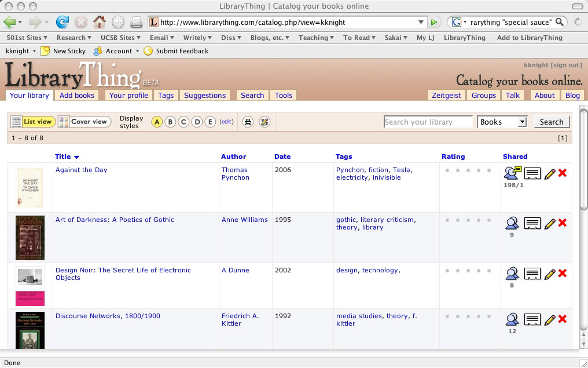Open the kknight toolbar dropdown
The height and width of the screenshot is (368, 588).
coord(21,50)
